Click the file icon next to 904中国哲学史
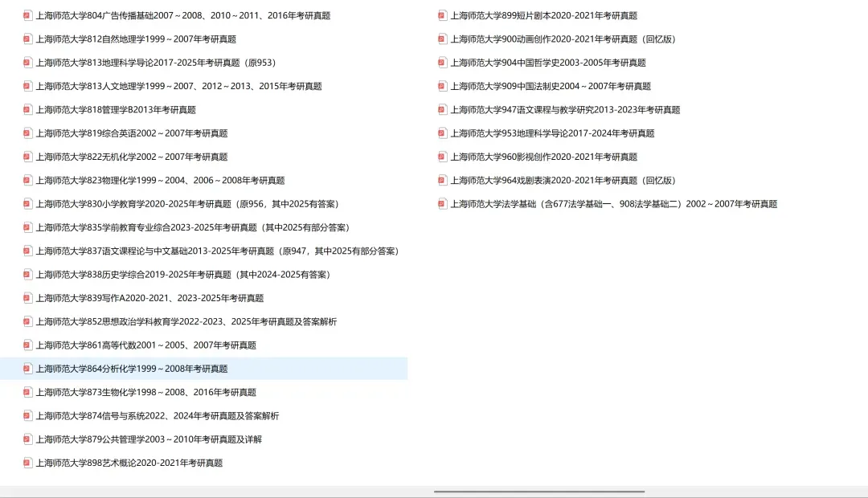 (x=442, y=62)
